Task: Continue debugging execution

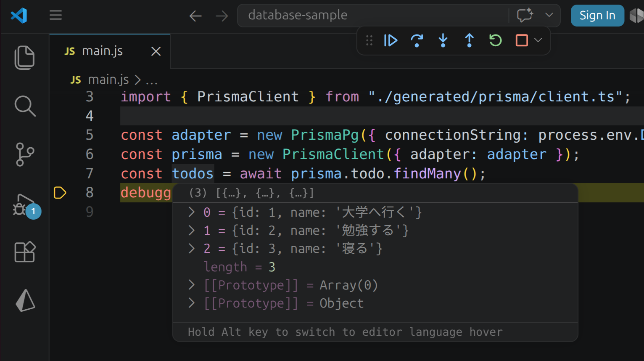Action: (391, 40)
